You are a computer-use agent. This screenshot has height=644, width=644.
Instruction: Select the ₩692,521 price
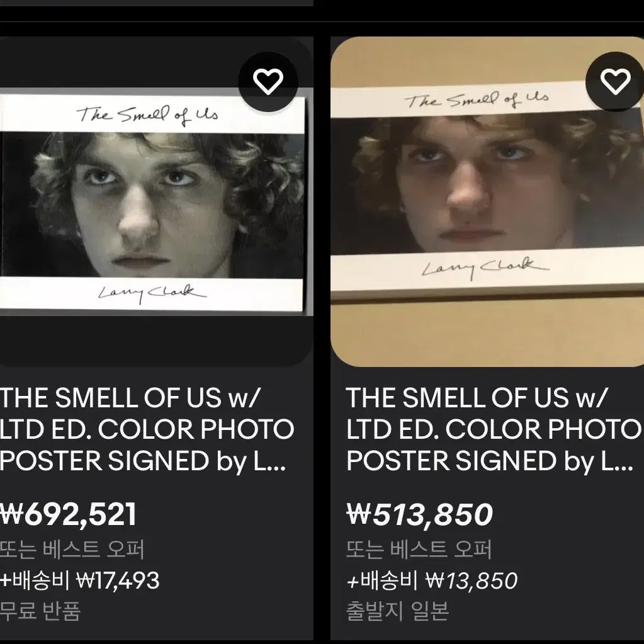[68, 514]
